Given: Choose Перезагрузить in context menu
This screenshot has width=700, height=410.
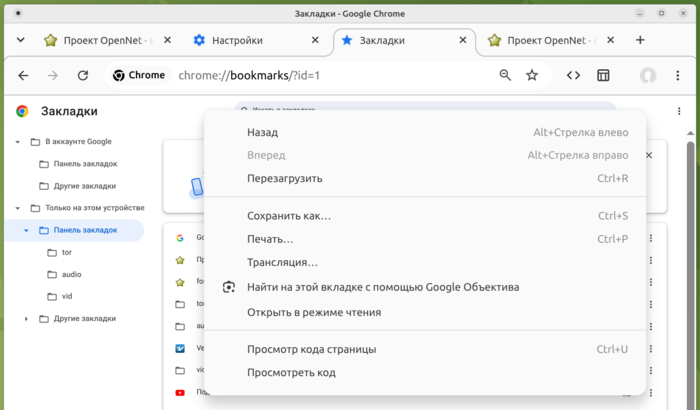Looking at the screenshot, I should [425, 178].
